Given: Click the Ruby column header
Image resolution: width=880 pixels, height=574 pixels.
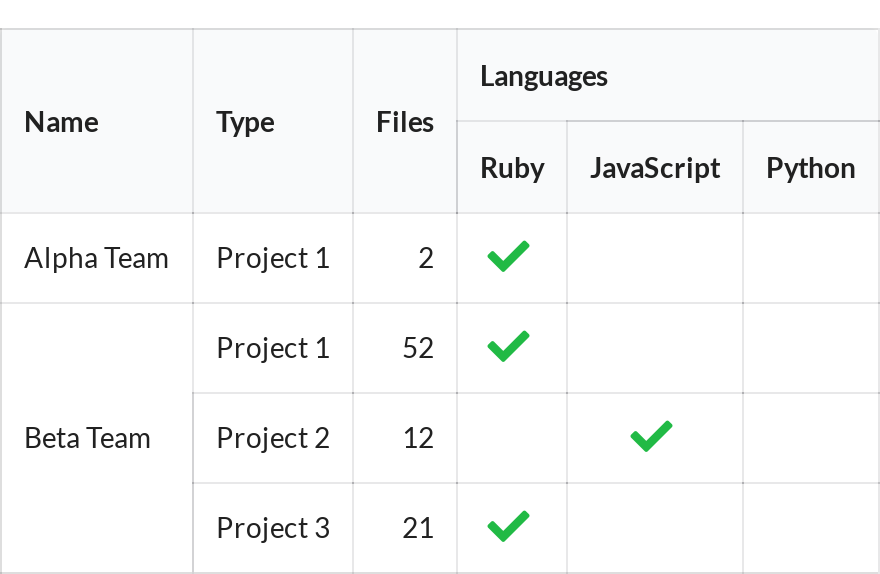Looking at the screenshot, I should (512, 167).
